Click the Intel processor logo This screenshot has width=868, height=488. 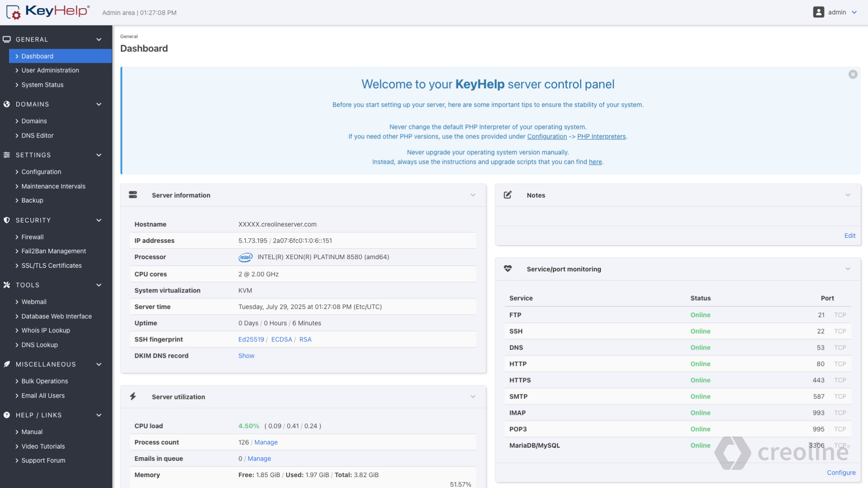245,257
